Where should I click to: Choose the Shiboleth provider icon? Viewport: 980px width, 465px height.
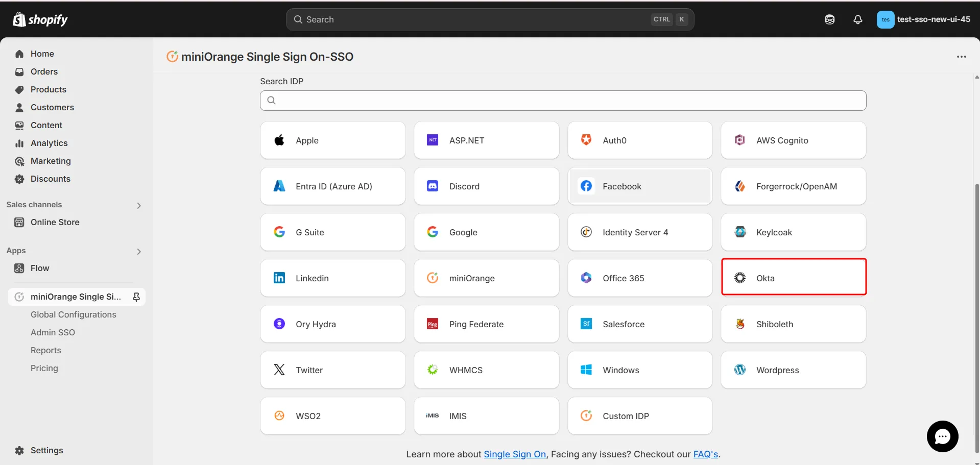(x=740, y=324)
